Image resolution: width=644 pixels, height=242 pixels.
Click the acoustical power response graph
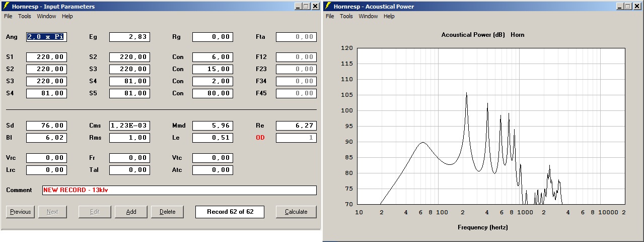click(x=491, y=126)
